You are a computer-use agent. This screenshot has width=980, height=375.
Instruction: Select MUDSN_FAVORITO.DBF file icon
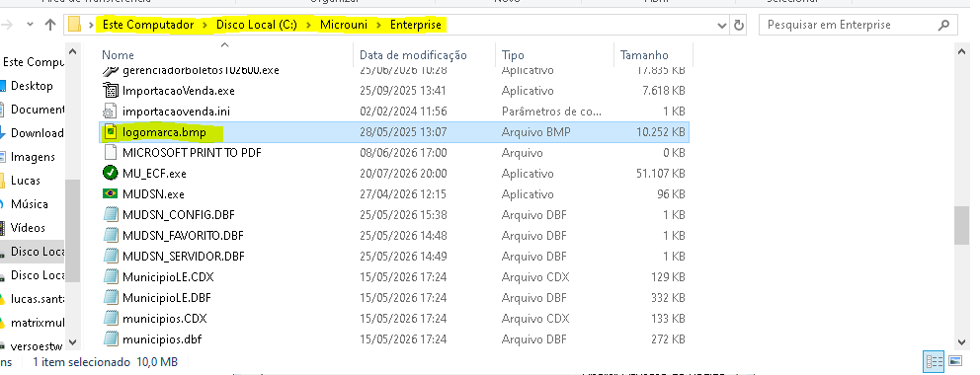tap(111, 235)
